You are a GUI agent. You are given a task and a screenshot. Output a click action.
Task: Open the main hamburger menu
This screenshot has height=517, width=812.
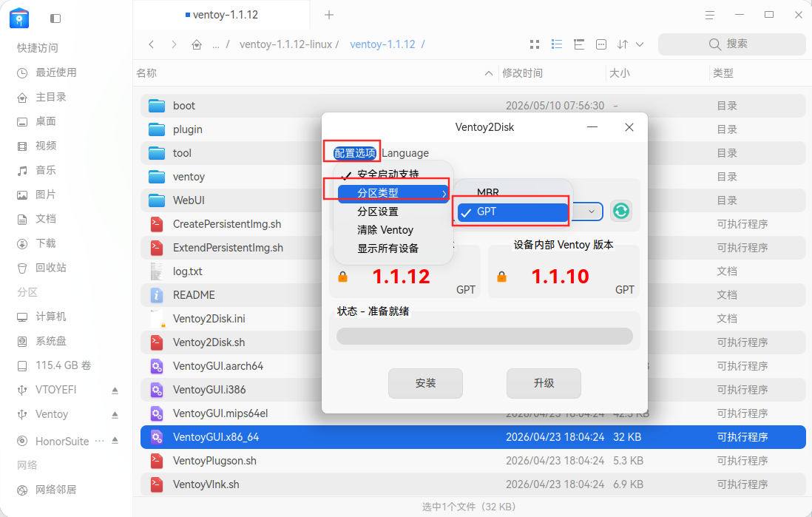[710, 15]
